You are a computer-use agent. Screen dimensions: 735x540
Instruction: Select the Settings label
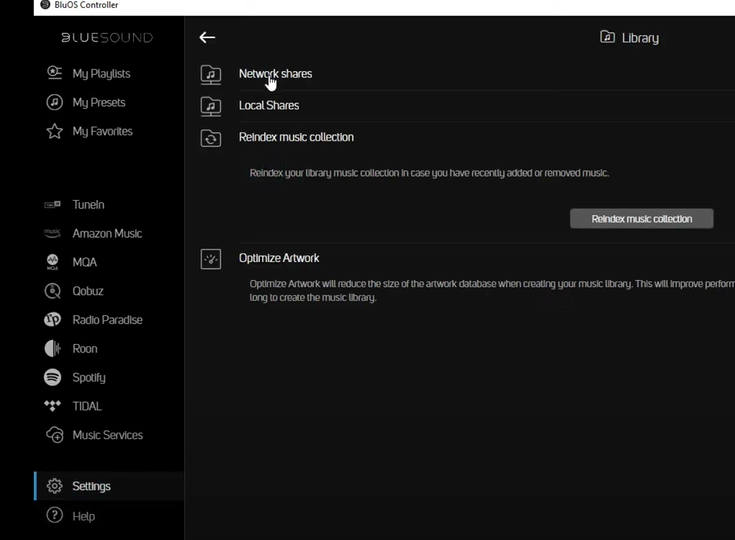click(91, 487)
